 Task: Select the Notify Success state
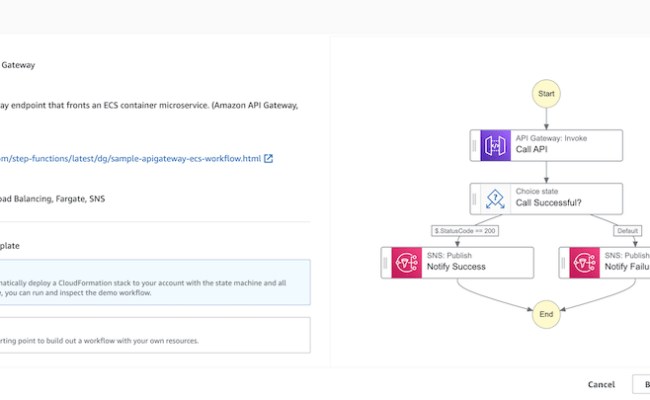tap(457, 263)
